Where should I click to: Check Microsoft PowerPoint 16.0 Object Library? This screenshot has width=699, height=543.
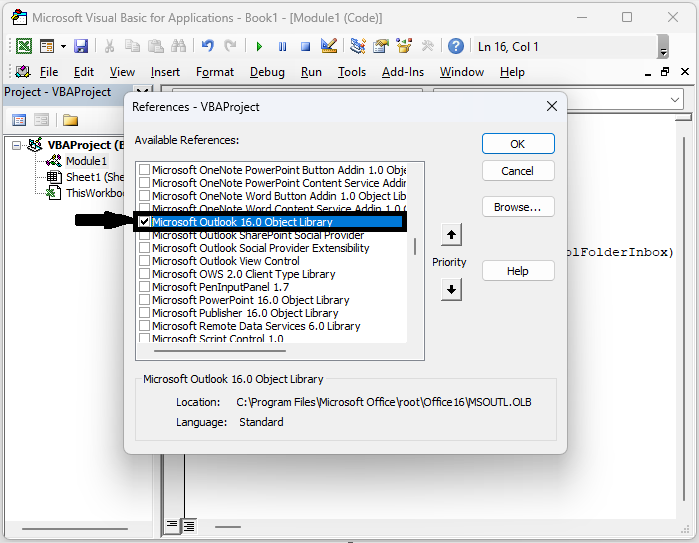click(x=144, y=300)
